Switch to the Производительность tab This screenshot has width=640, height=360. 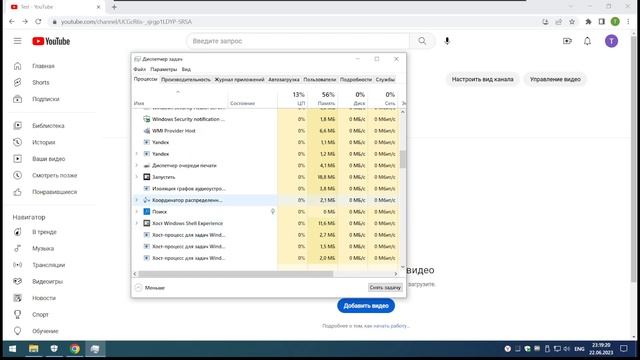coord(186,80)
